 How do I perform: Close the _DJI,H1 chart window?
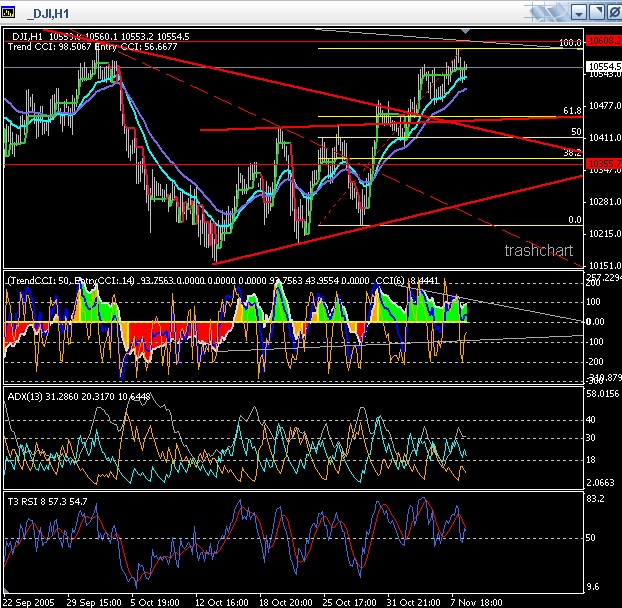click(x=612, y=12)
